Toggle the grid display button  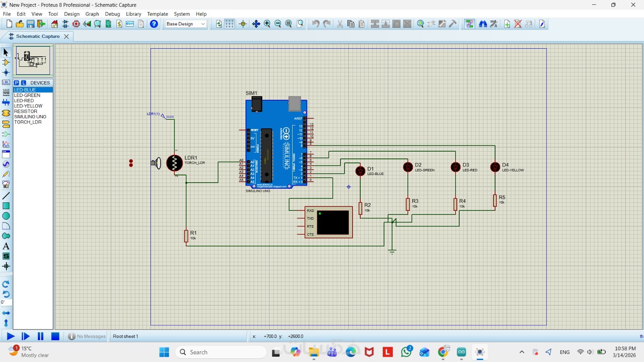pos(229,24)
